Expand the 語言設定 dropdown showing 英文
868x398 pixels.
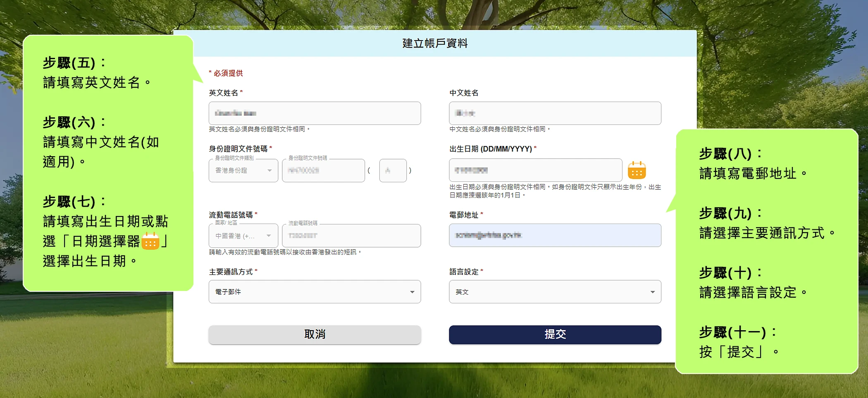point(555,292)
